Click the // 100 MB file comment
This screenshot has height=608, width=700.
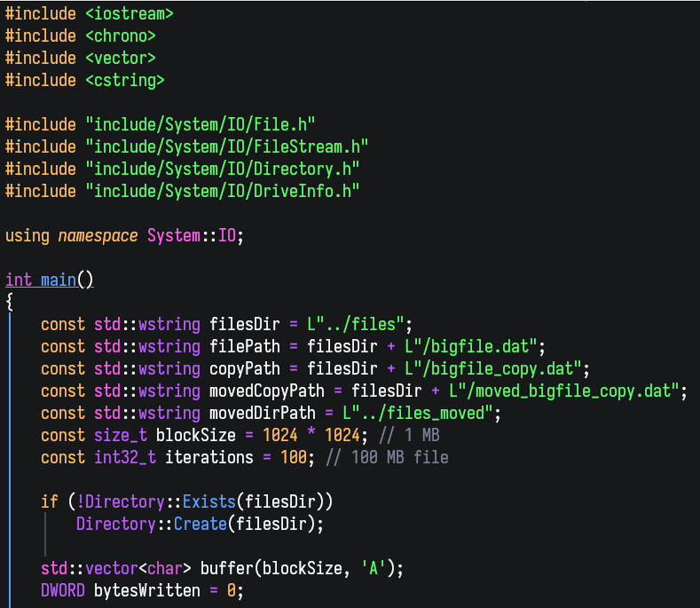pos(387,457)
